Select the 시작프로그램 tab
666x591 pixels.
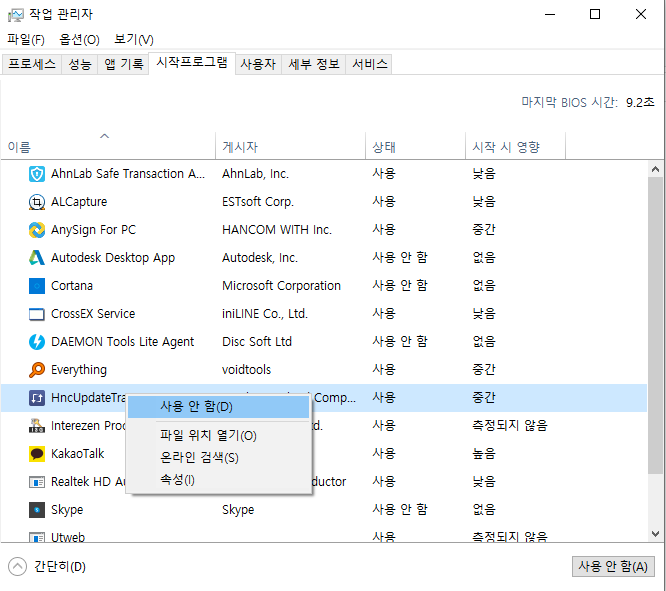click(192, 63)
